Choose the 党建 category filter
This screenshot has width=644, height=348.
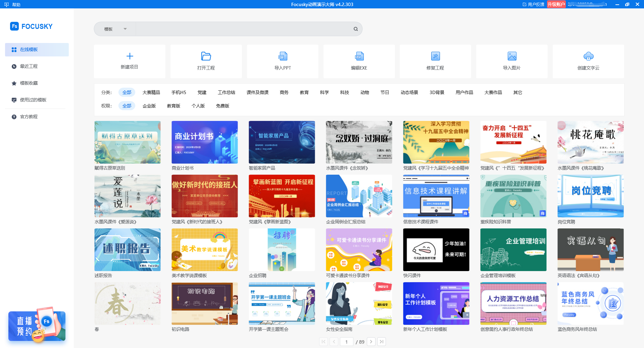click(x=202, y=92)
